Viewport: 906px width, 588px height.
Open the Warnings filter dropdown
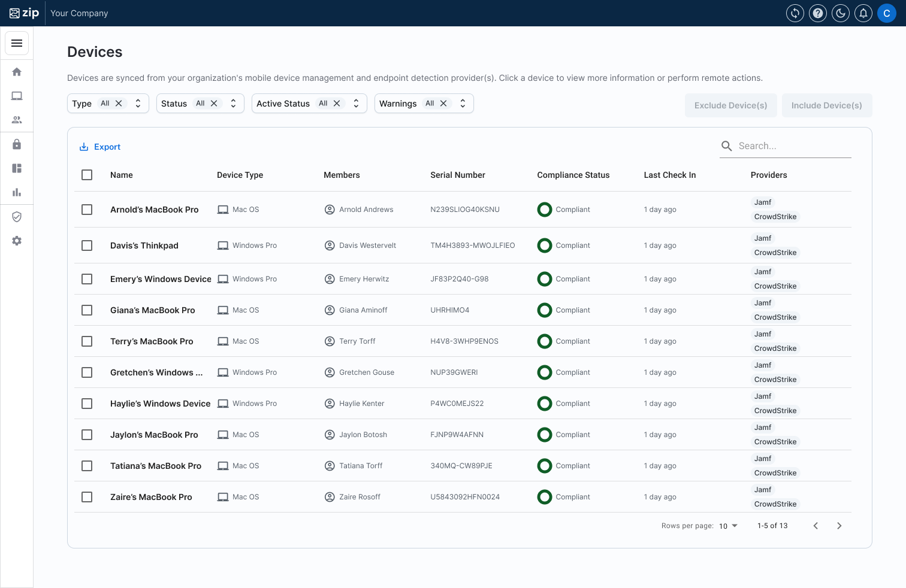[x=463, y=104]
